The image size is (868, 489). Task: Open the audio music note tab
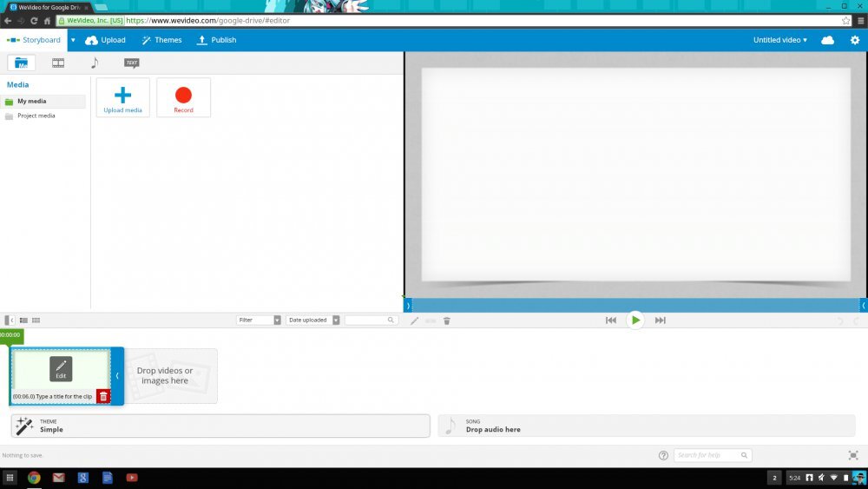(x=95, y=63)
